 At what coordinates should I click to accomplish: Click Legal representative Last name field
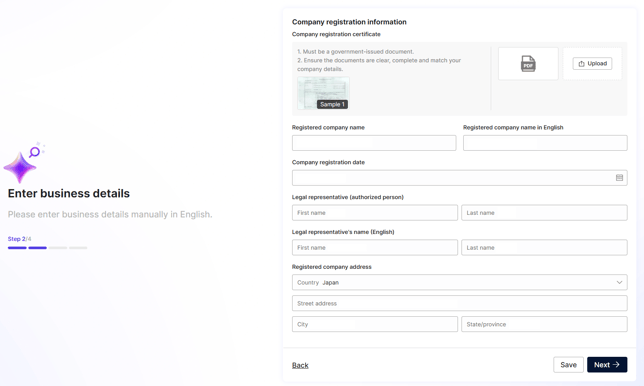pyautogui.click(x=544, y=213)
